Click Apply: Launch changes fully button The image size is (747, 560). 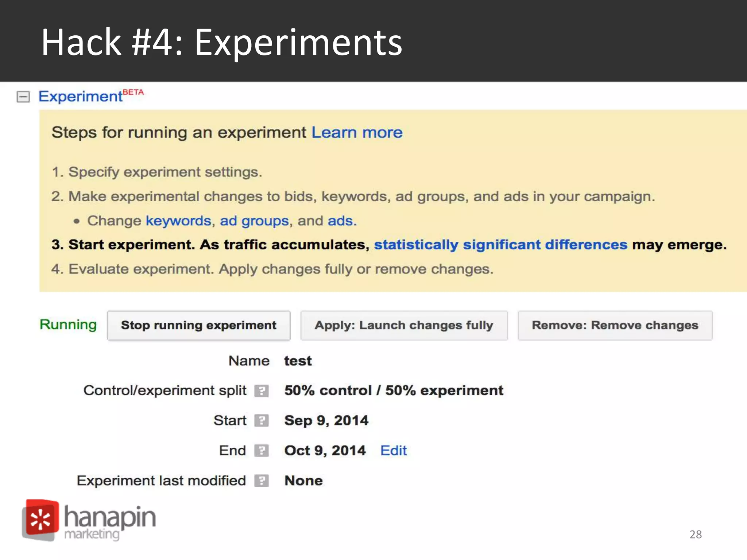click(x=404, y=325)
